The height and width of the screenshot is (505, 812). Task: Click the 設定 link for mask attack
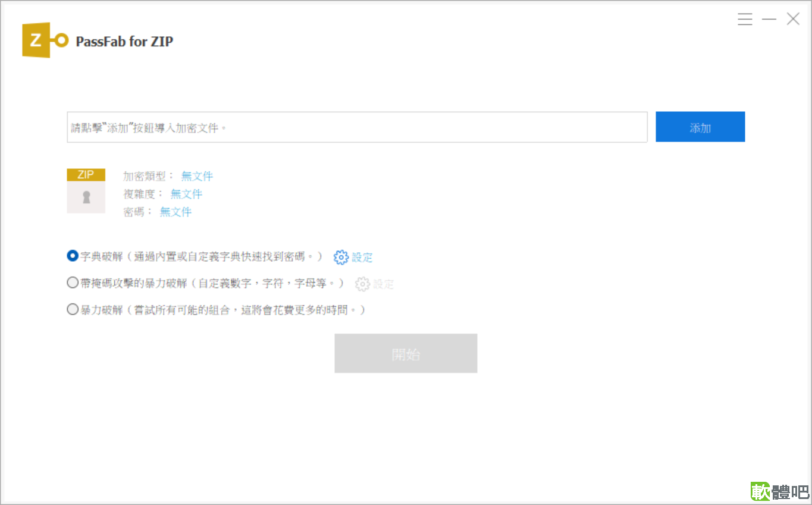point(384,284)
